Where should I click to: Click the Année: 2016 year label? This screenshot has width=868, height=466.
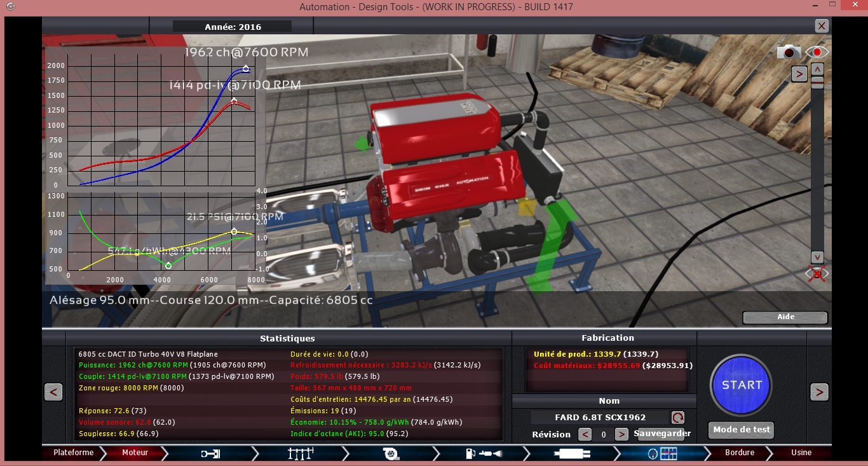(233, 27)
